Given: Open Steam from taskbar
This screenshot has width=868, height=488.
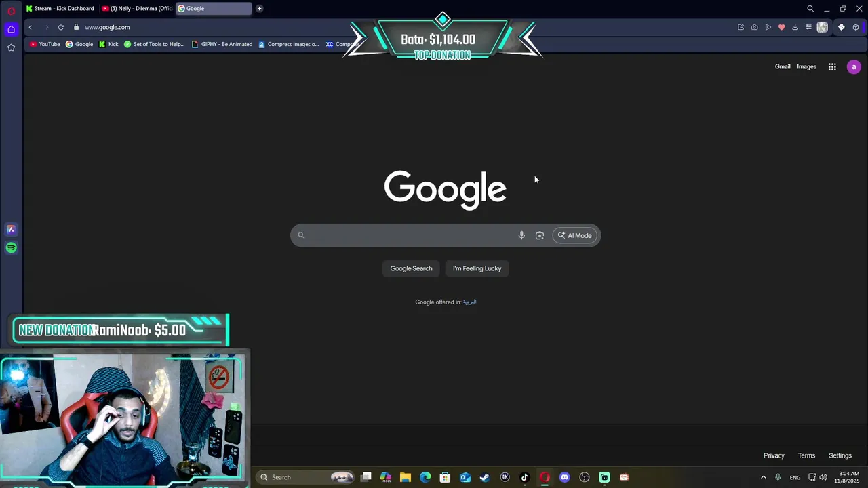Looking at the screenshot, I should (x=485, y=477).
